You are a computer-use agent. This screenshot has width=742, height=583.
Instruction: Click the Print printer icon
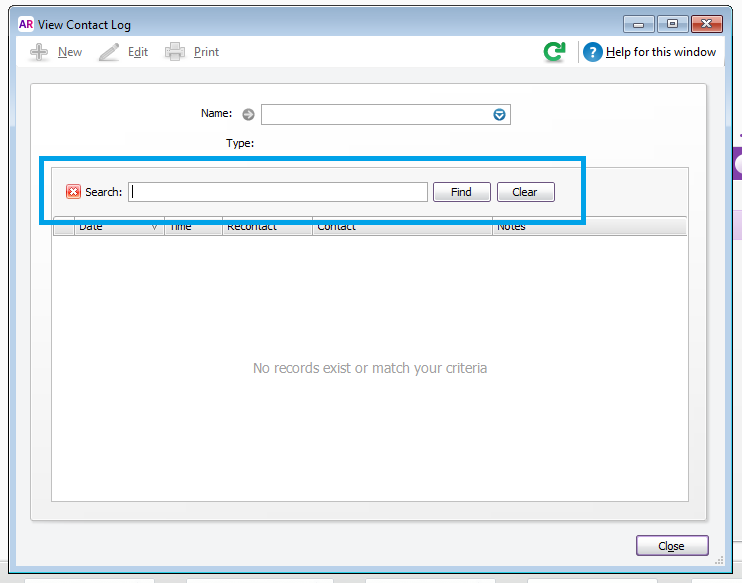coord(175,52)
